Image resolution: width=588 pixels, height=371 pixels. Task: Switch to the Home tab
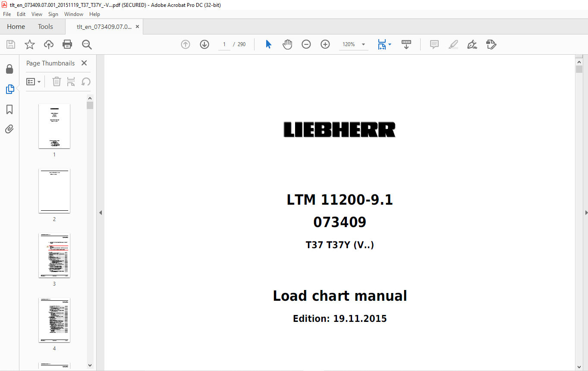(x=16, y=27)
